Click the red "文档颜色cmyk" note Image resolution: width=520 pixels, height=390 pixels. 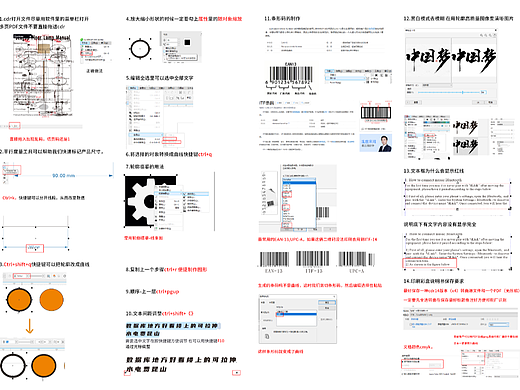click(418, 347)
